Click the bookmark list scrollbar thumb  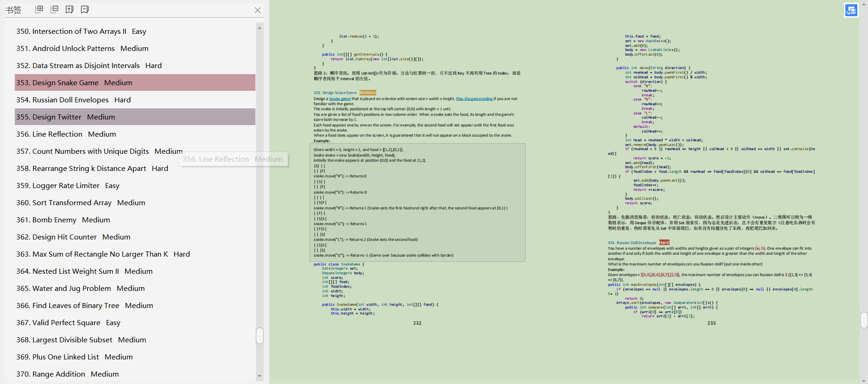(x=260, y=336)
